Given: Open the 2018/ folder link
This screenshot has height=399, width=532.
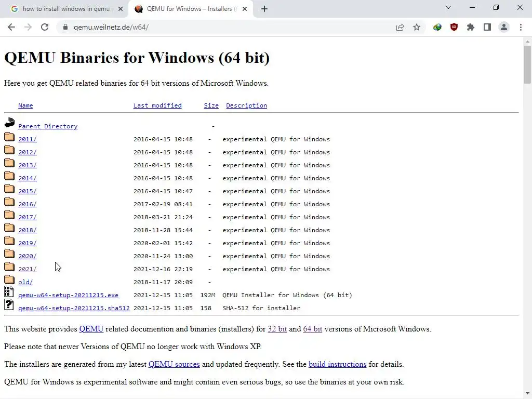Looking at the screenshot, I should point(28,230).
